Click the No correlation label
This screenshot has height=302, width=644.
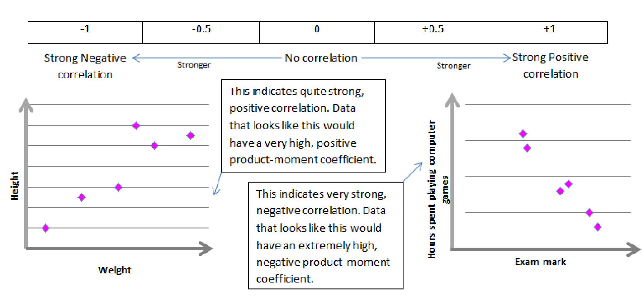pos(321,58)
